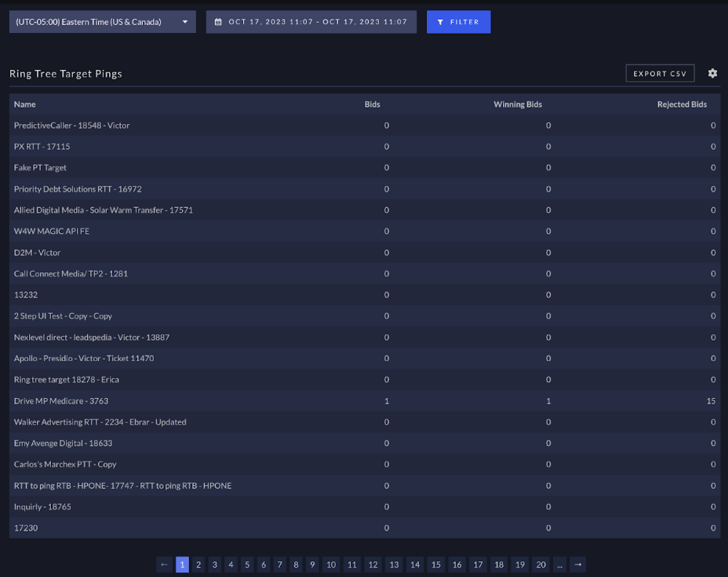Image resolution: width=728 pixels, height=577 pixels.
Task: Click the timezone dropdown caret arrow
Action: point(187,21)
